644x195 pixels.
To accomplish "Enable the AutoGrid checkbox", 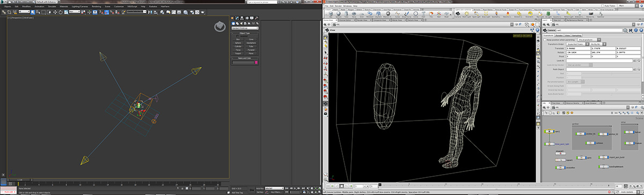I will coord(238,36).
